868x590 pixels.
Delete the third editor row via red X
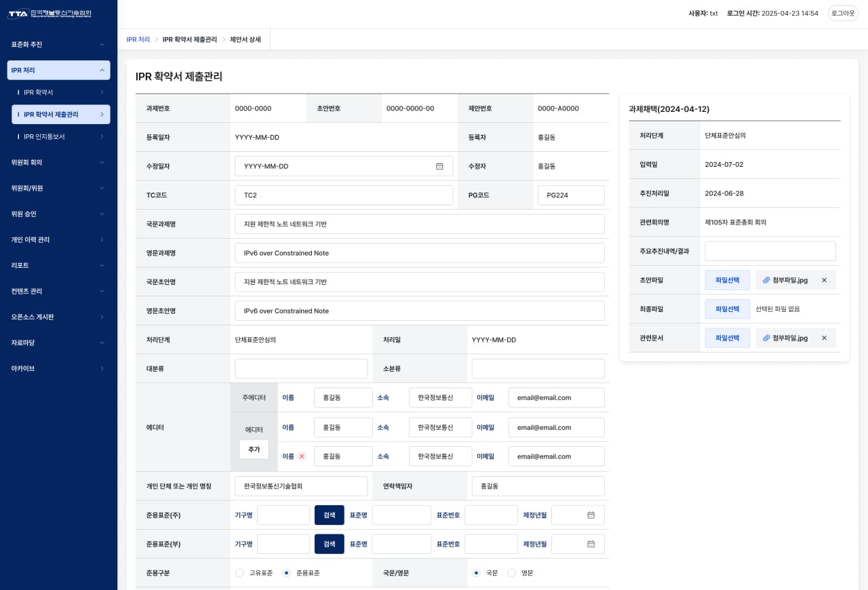302,456
